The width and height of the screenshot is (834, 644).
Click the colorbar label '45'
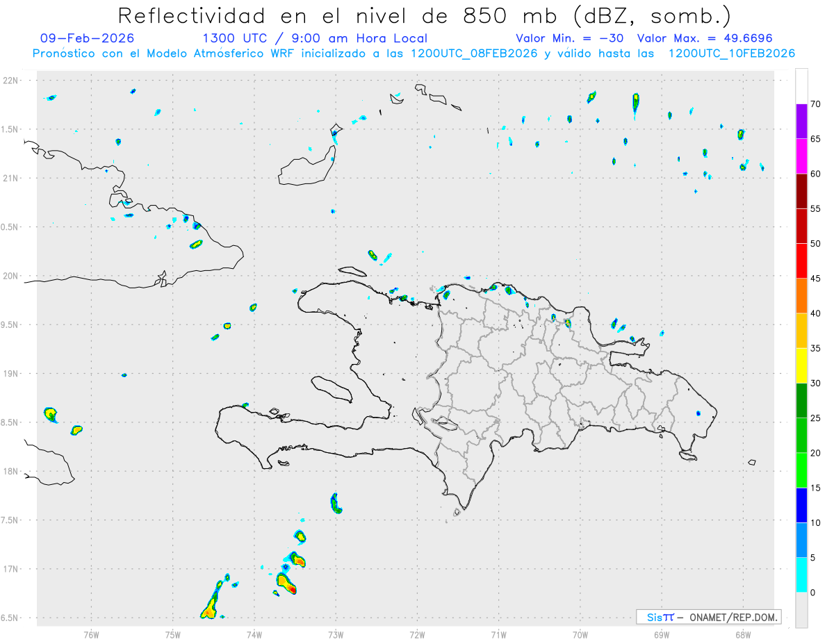pyautogui.click(x=816, y=279)
